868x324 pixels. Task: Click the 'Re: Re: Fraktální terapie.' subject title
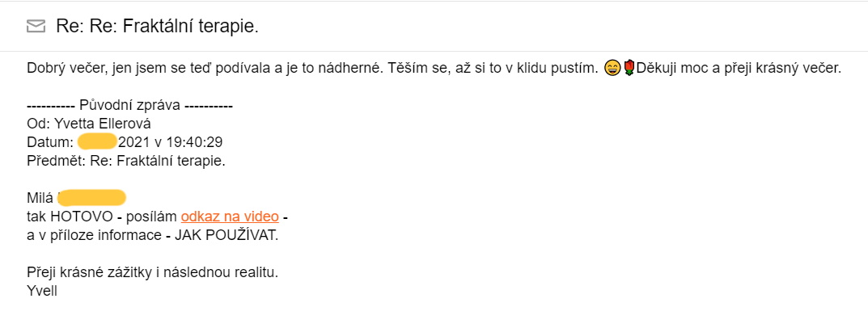pos(158,26)
